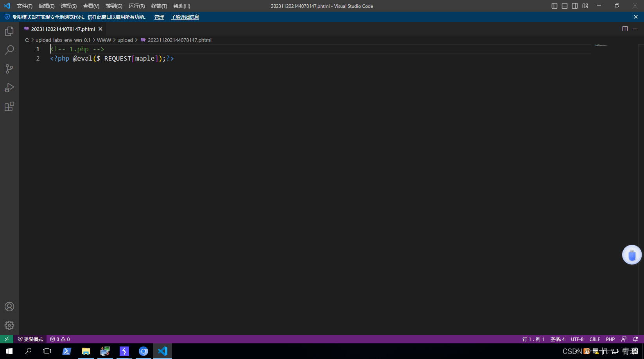Open Windows taskbar search
The width and height of the screenshot is (644, 359).
pos(28,351)
